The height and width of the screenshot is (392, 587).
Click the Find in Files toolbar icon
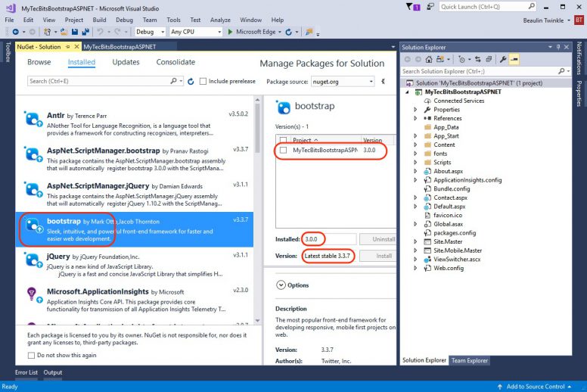[x=309, y=32]
